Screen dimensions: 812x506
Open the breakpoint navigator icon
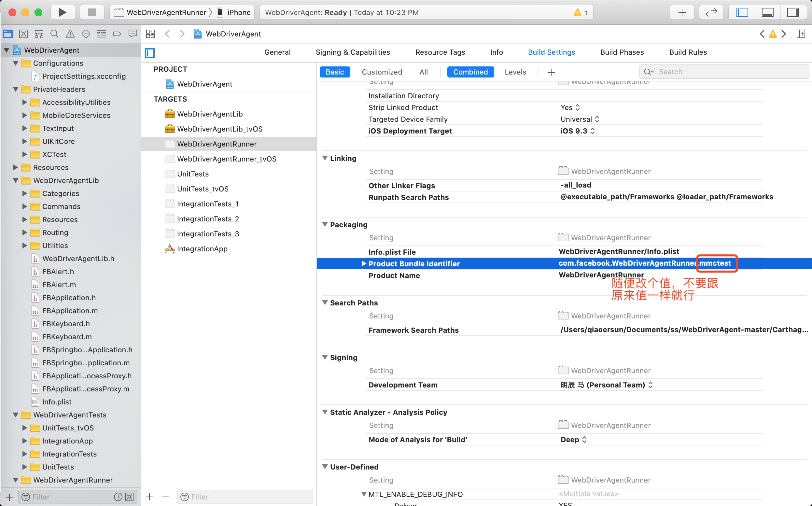(117, 34)
